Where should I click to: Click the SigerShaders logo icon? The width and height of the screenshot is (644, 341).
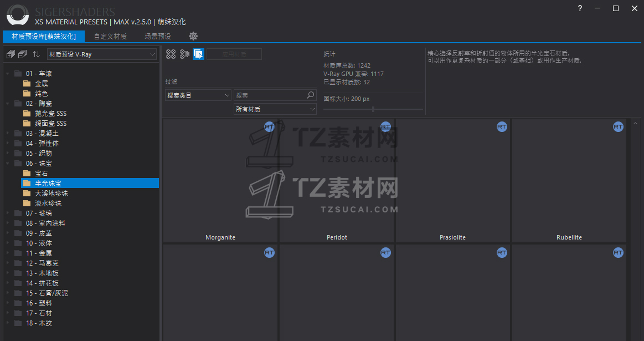(x=18, y=15)
